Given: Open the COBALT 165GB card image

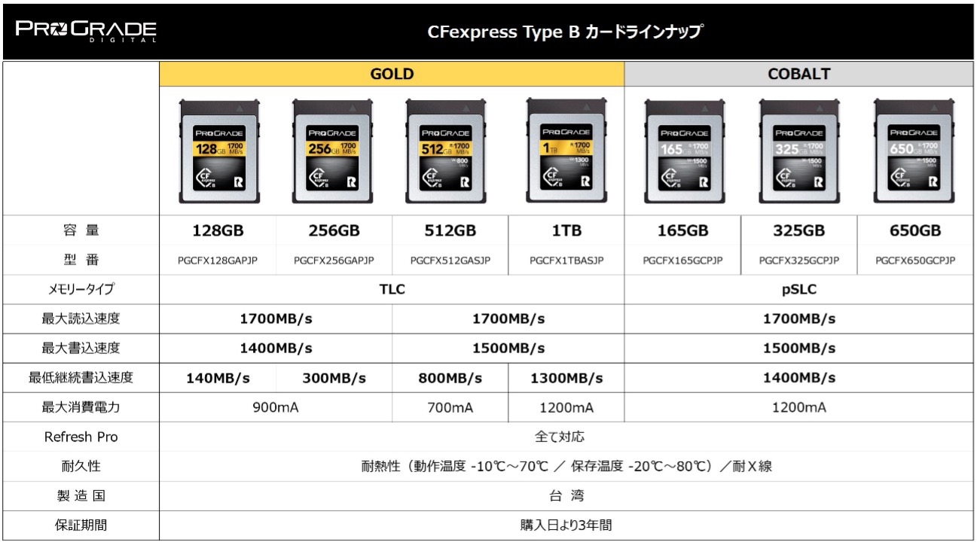Looking at the screenshot, I should (683, 153).
